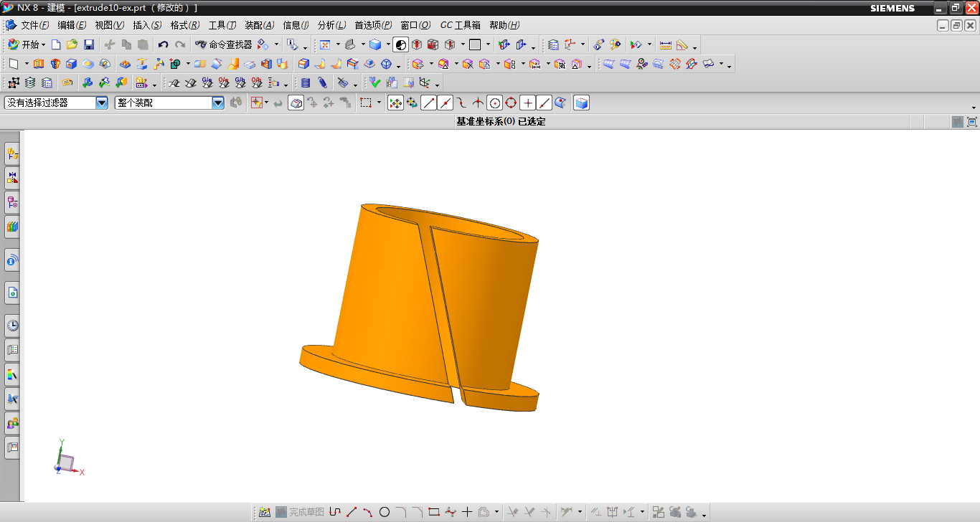Screen dimensions: 980x522
Task: Open the 分析(L) menu
Action: tap(331, 25)
